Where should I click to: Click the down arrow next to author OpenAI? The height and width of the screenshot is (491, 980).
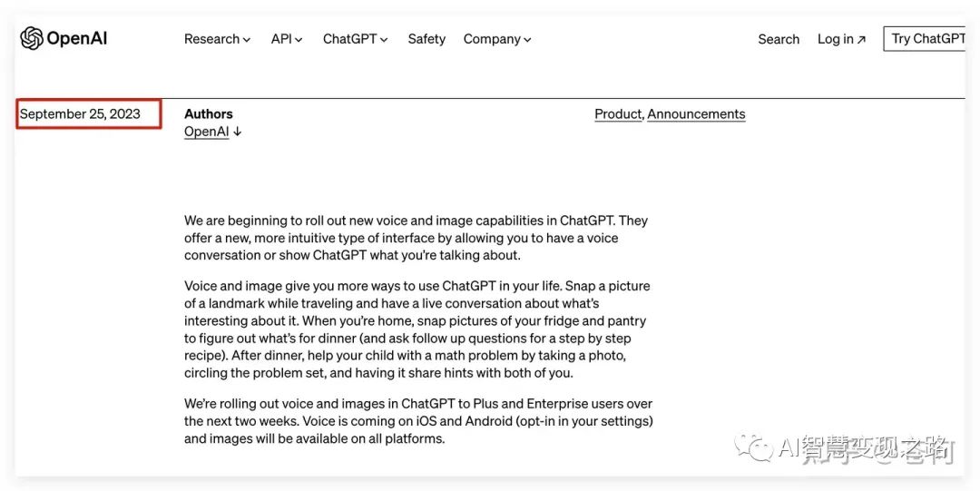tap(238, 132)
